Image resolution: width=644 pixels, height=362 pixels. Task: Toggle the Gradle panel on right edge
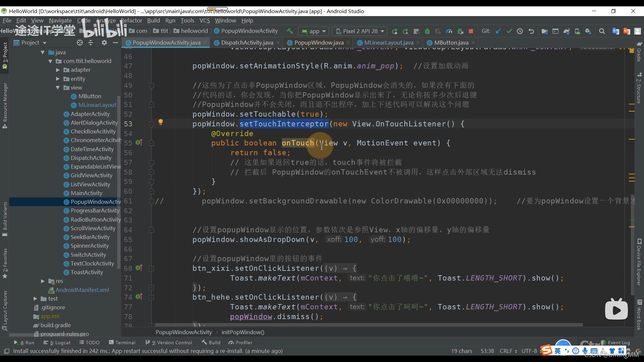[639, 52]
